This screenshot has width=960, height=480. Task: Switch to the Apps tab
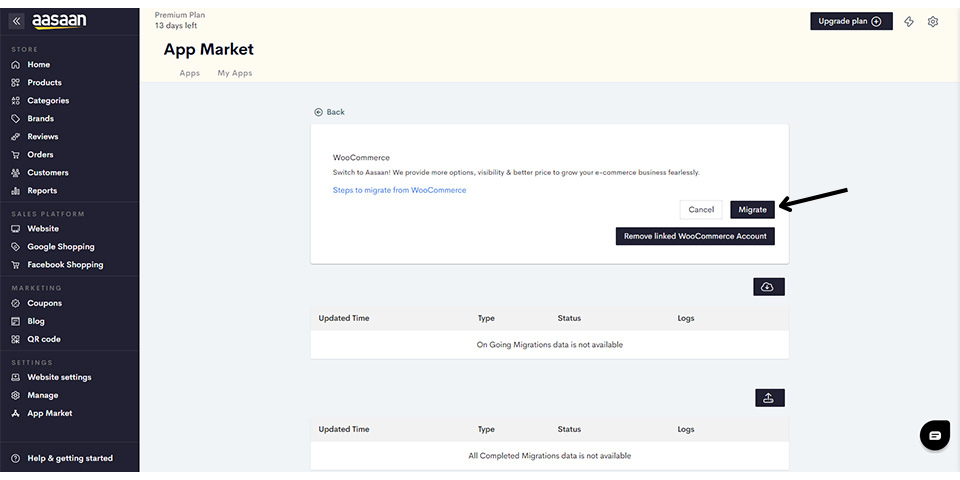click(x=190, y=73)
